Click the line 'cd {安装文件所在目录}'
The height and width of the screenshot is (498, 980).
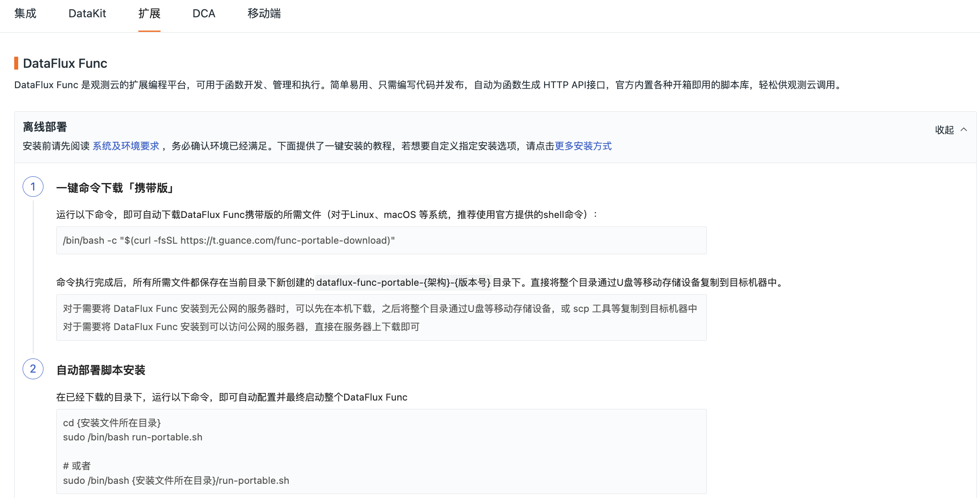[112, 423]
